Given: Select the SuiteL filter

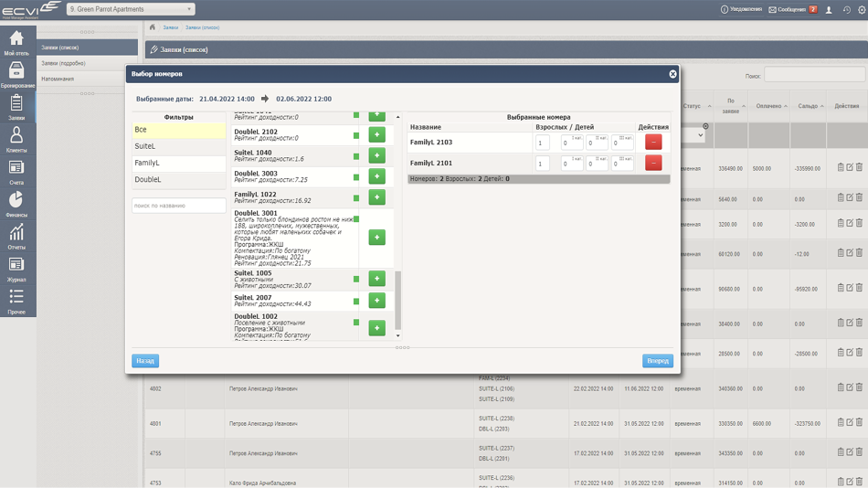Looking at the screenshot, I should (x=179, y=146).
